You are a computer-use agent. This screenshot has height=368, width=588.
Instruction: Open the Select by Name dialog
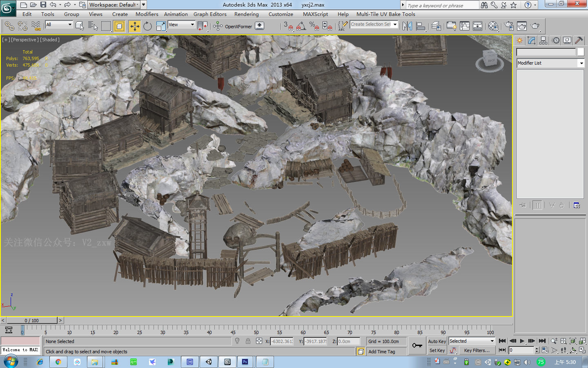[x=93, y=26]
